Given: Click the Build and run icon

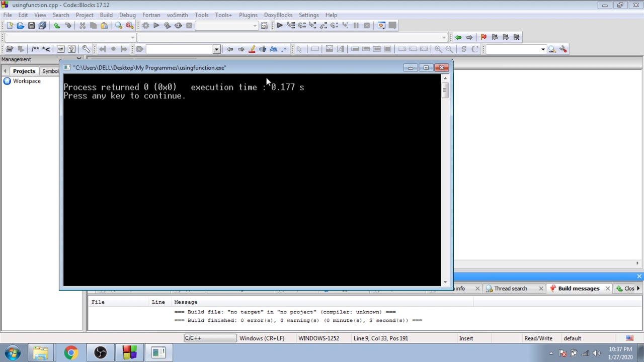Looking at the screenshot, I should (x=168, y=26).
